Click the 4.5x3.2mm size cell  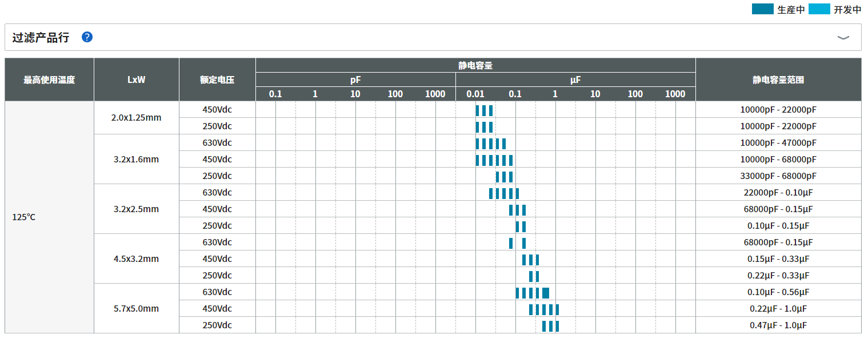click(x=136, y=259)
